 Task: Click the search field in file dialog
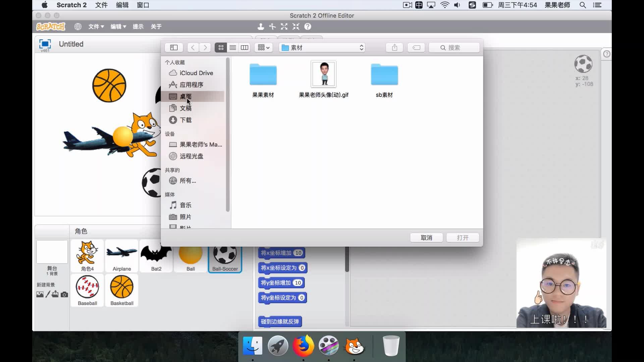pos(454,48)
